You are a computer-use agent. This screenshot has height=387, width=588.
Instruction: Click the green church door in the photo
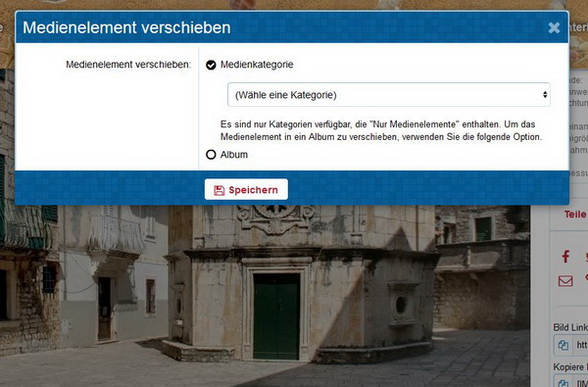[x=276, y=316]
